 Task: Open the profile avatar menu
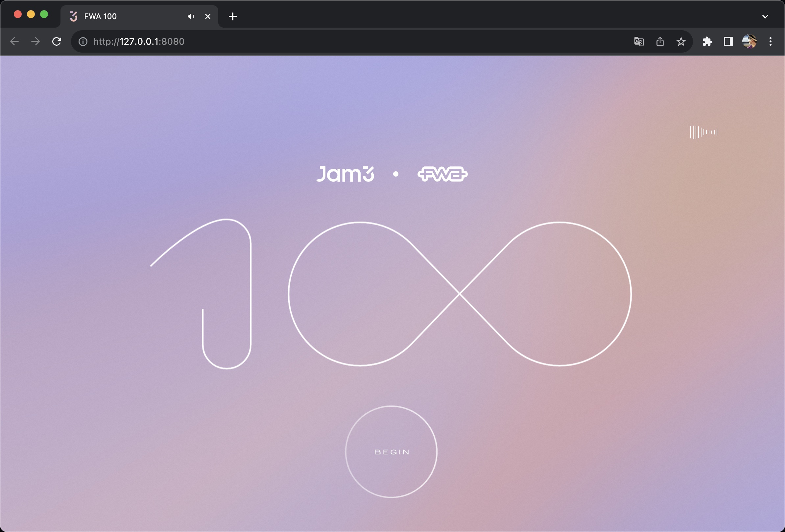(749, 41)
